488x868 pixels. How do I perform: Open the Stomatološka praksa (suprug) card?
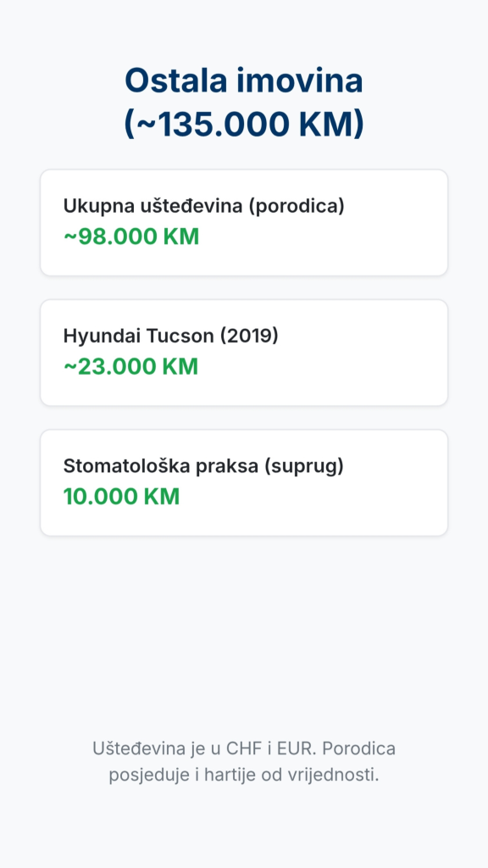point(244,482)
